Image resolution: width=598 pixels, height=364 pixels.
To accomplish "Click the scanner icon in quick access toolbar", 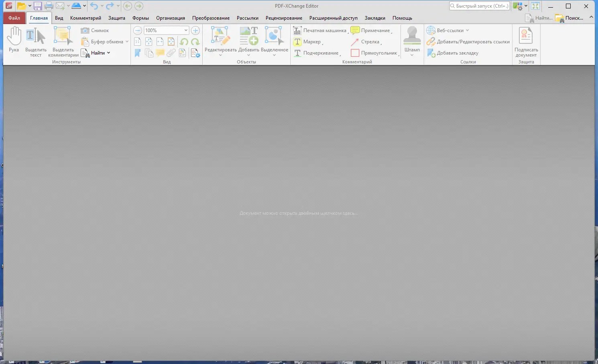I will tap(76, 6).
